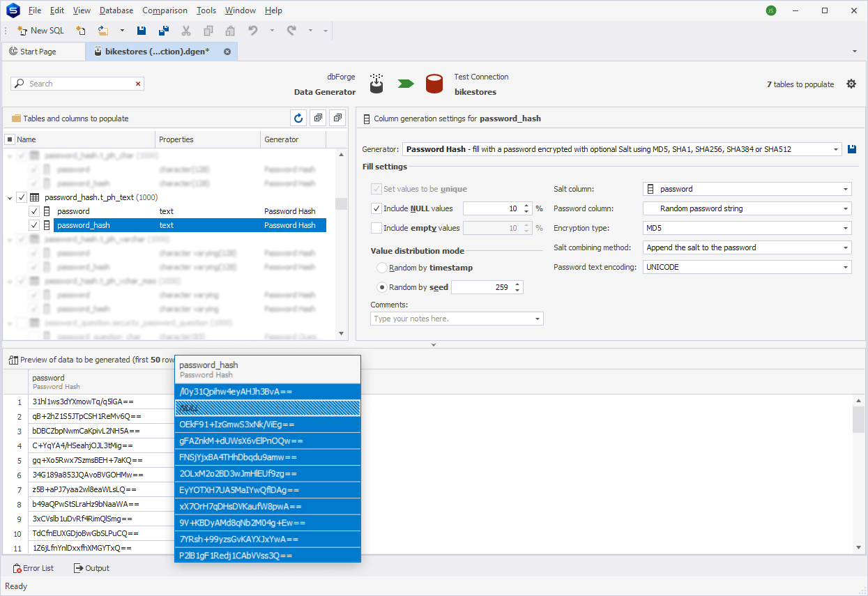Open the document tab list dropdown arrow

point(855,52)
